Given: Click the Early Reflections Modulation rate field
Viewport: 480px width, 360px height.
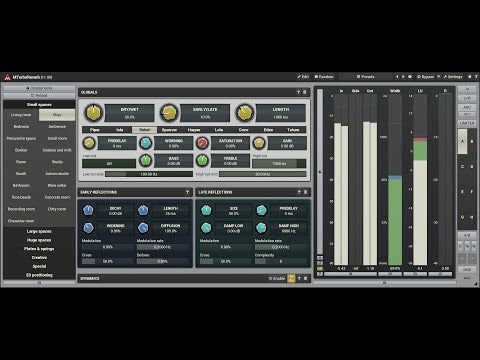Looking at the screenshot, I should tap(162, 247).
